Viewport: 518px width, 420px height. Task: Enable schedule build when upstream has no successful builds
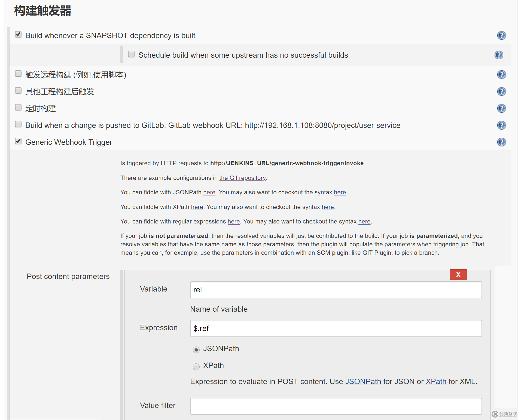pos(131,54)
